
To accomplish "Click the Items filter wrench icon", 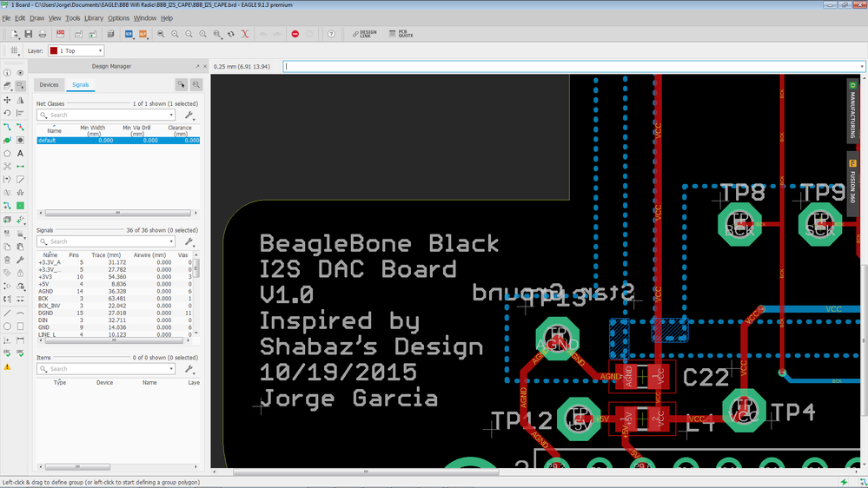I will [189, 369].
